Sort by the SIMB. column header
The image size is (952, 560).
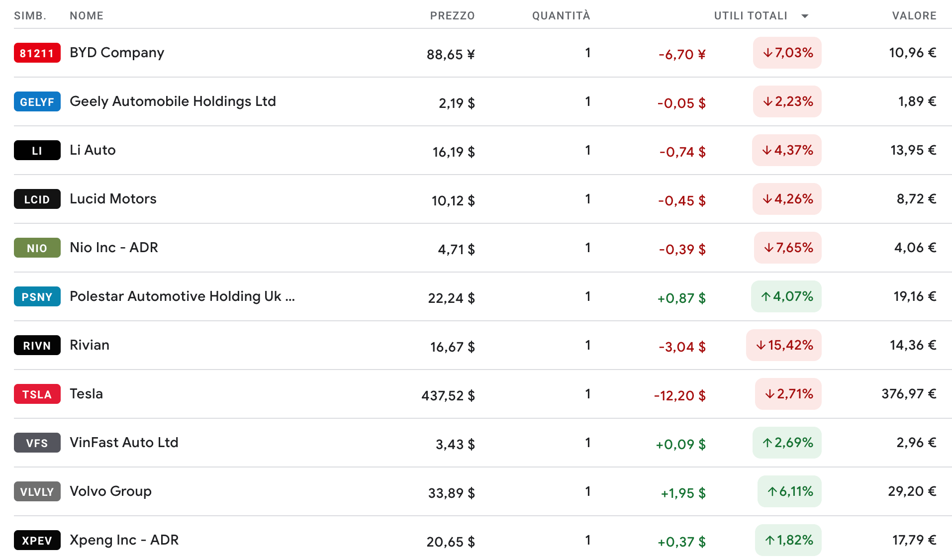pyautogui.click(x=30, y=16)
